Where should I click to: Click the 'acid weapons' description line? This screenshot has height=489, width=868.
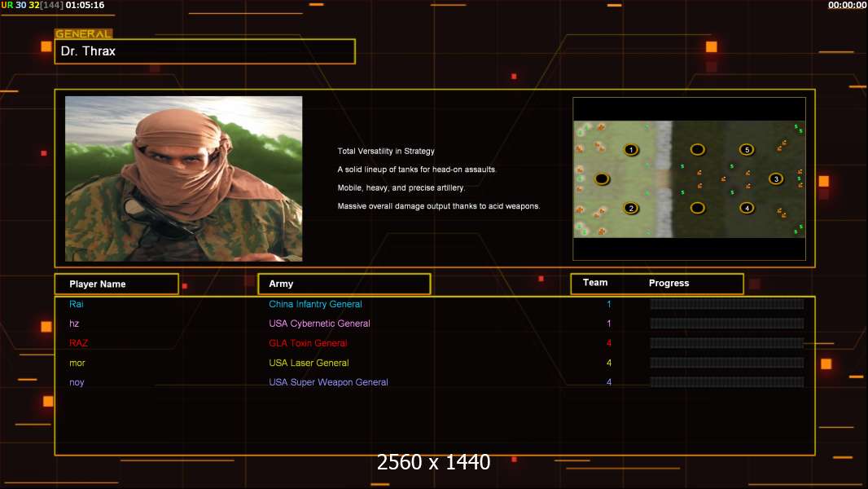(438, 206)
